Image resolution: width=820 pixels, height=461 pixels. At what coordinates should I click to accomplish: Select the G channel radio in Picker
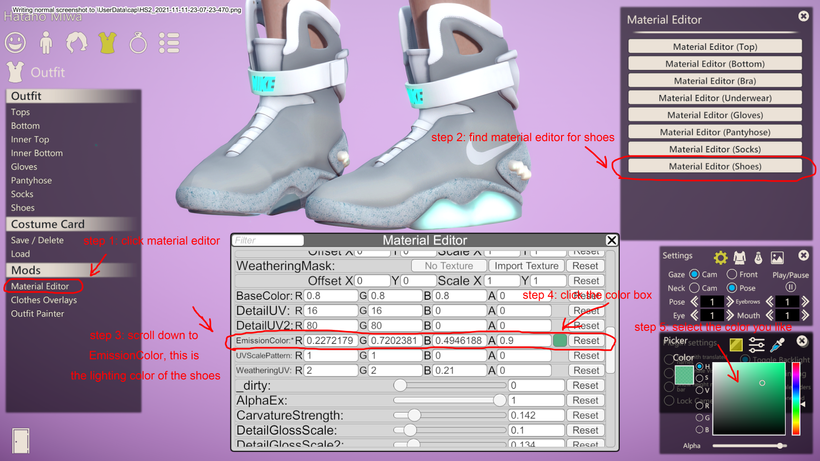(700, 418)
